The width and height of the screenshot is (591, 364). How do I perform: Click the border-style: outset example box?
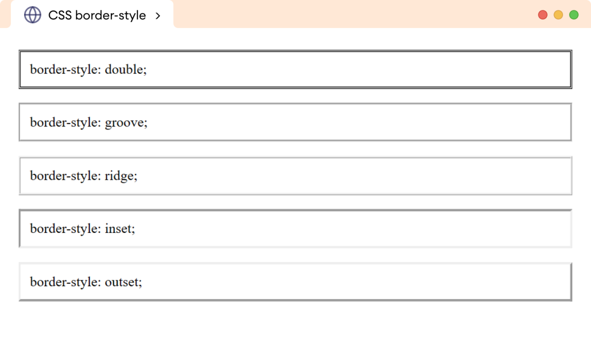[x=295, y=282]
